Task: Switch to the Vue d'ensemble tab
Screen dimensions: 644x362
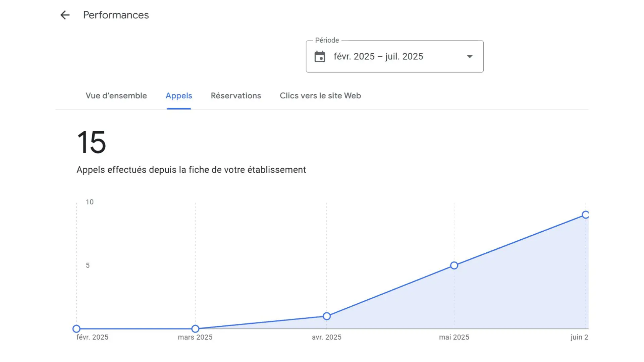Action: pyautogui.click(x=116, y=96)
